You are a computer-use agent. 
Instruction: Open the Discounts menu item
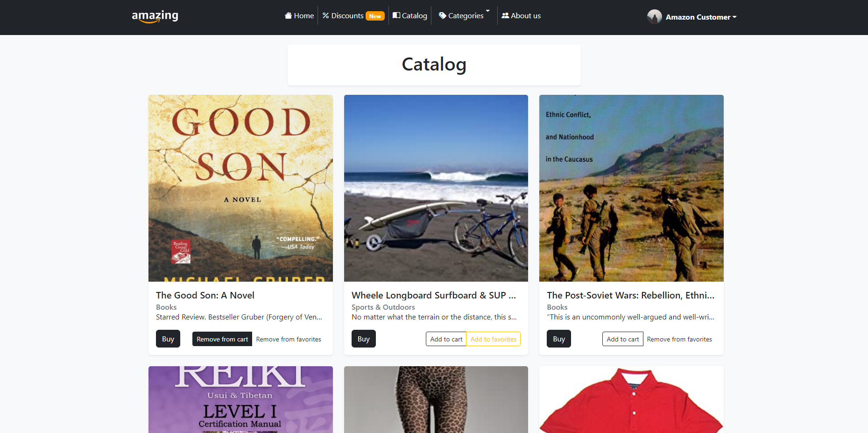(353, 15)
